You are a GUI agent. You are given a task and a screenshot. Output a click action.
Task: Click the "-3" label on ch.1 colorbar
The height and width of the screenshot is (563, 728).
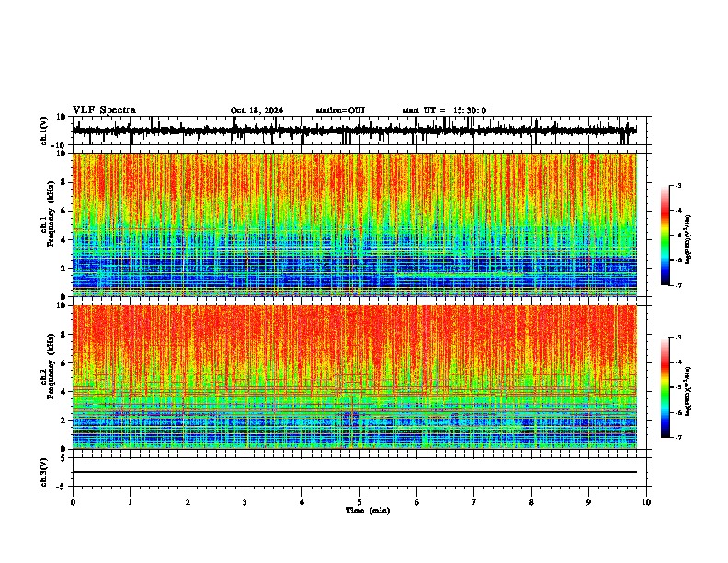678,185
